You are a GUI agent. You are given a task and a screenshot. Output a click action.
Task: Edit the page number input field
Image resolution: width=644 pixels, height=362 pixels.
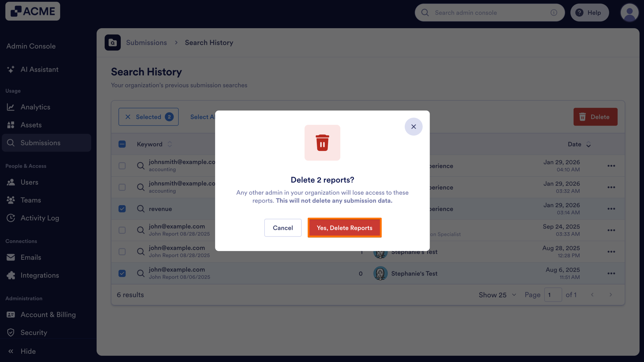pos(553,295)
